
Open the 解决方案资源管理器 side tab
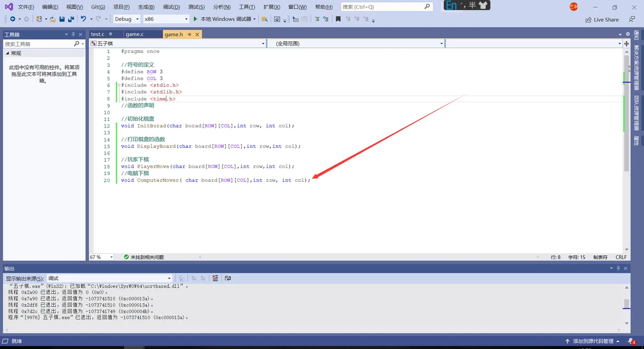point(637,67)
